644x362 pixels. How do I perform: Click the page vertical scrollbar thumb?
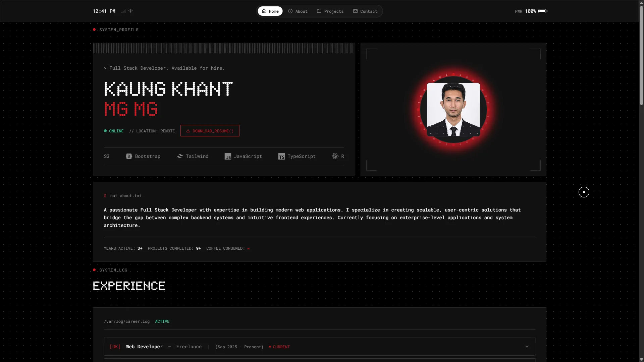(641, 55)
